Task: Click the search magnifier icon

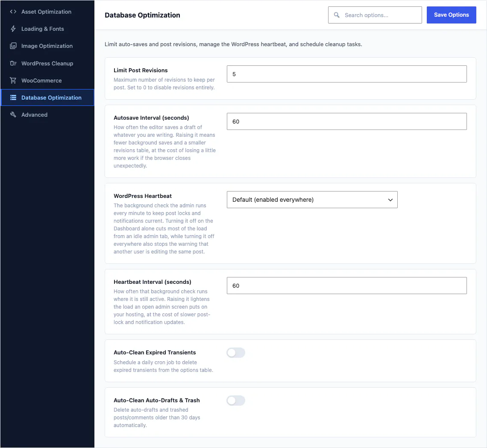Action: click(337, 15)
